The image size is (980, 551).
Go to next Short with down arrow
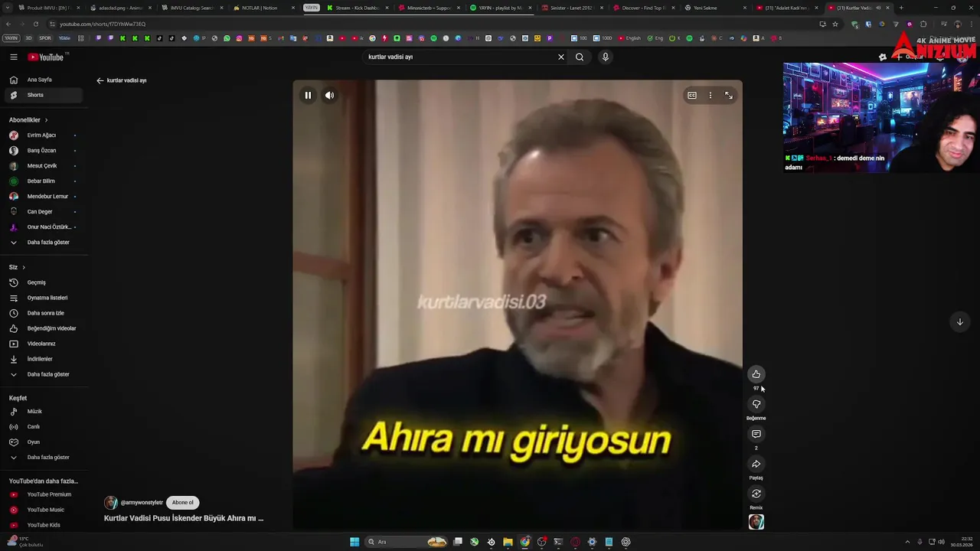click(x=959, y=321)
